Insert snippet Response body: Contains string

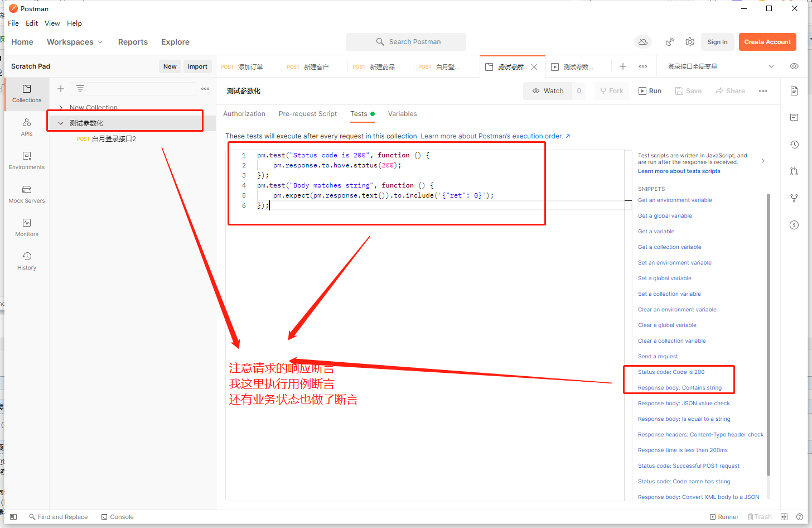(x=680, y=388)
